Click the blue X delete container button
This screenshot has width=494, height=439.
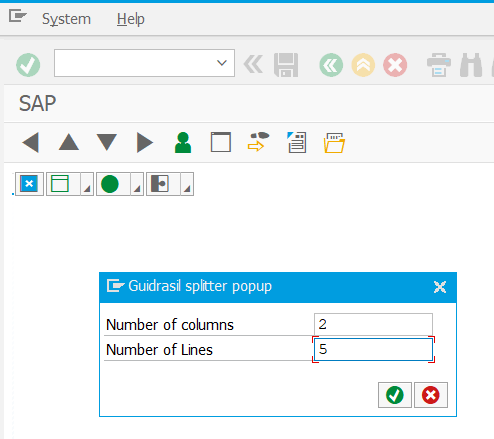[x=29, y=184]
